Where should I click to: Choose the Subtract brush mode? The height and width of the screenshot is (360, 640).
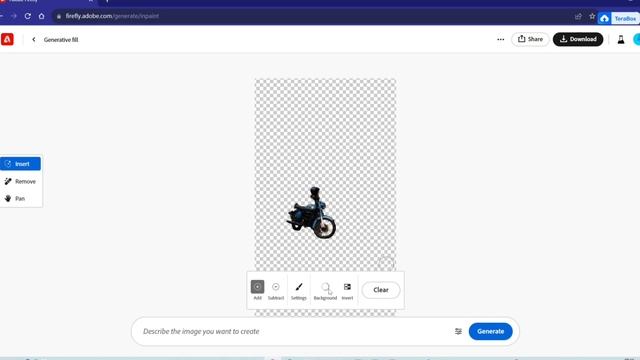pos(276,290)
